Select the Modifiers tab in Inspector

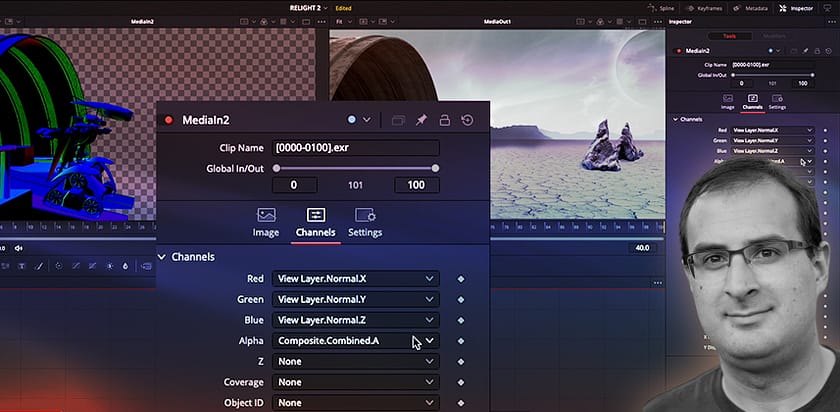coord(773,36)
